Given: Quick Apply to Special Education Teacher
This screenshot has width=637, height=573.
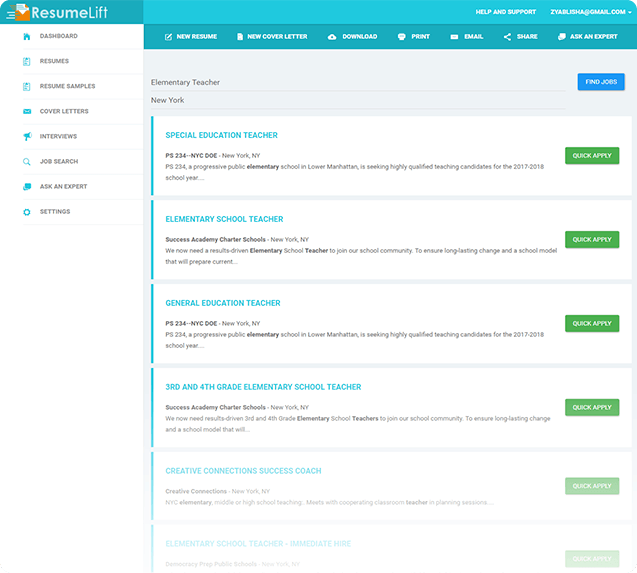Looking at the screenshot, I should coord(592,156).
